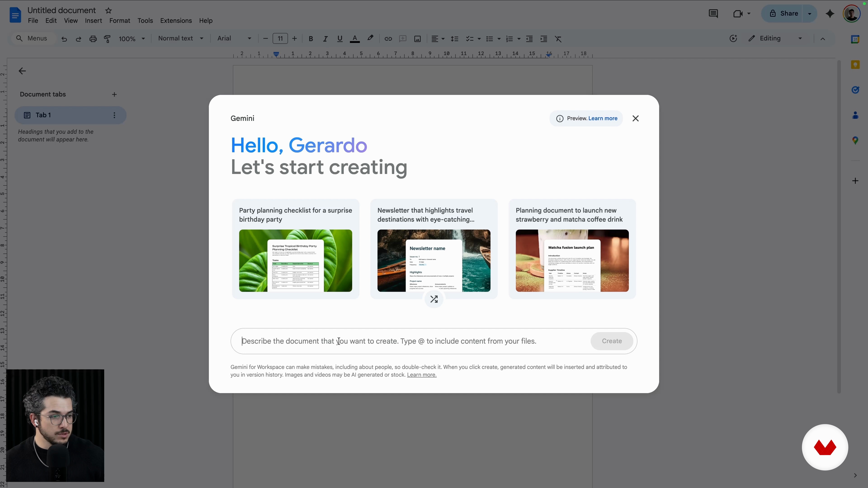Click the Increase indent icon

(x=544, y=39)
